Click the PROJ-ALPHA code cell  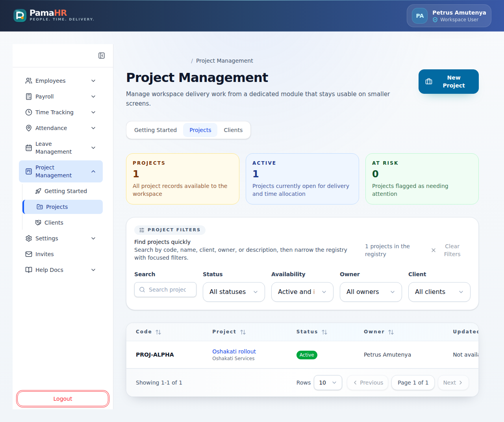[x=155, y=355]
